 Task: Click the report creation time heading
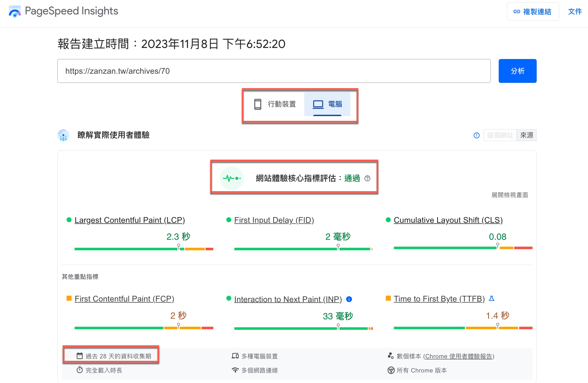tap(171, 44)
